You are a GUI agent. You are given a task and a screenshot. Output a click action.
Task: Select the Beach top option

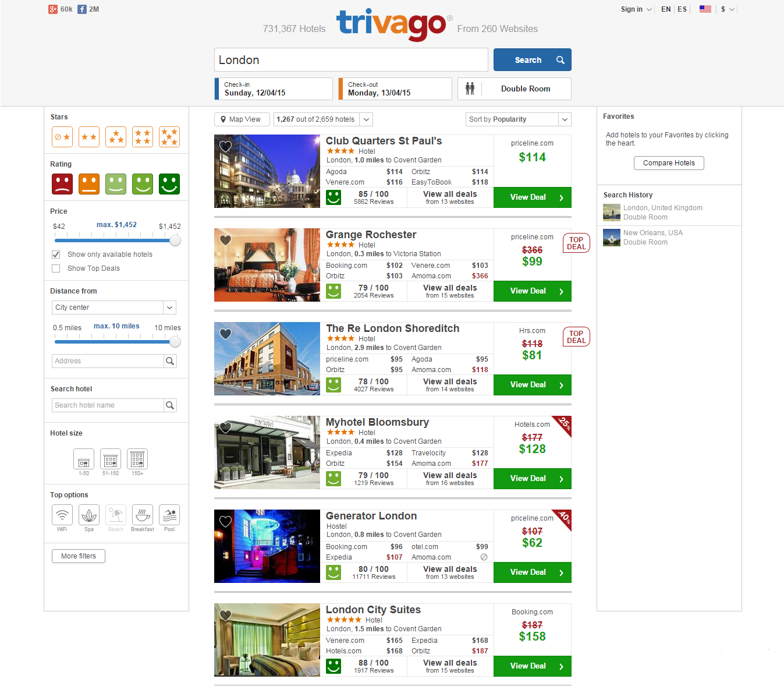(x=116, y=515)
